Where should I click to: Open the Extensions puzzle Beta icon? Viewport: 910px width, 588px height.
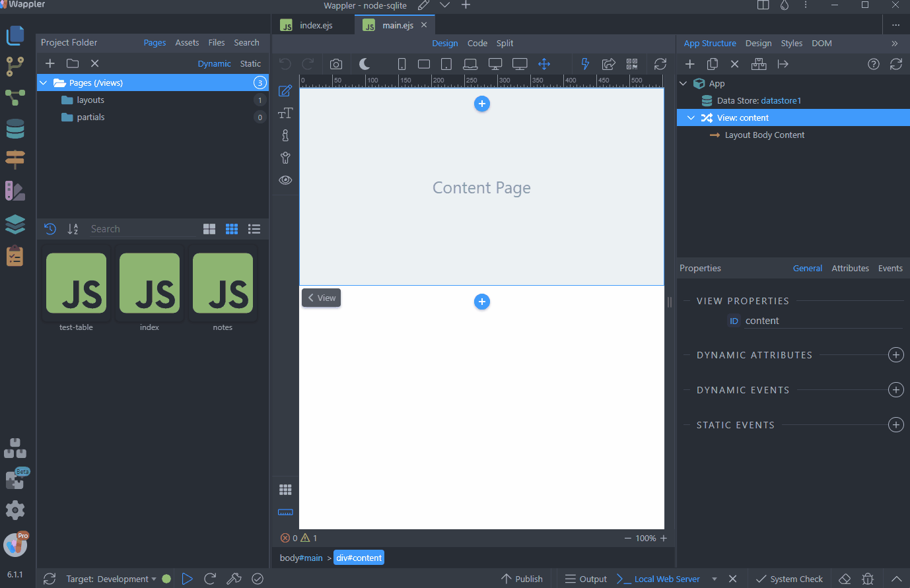15,480
